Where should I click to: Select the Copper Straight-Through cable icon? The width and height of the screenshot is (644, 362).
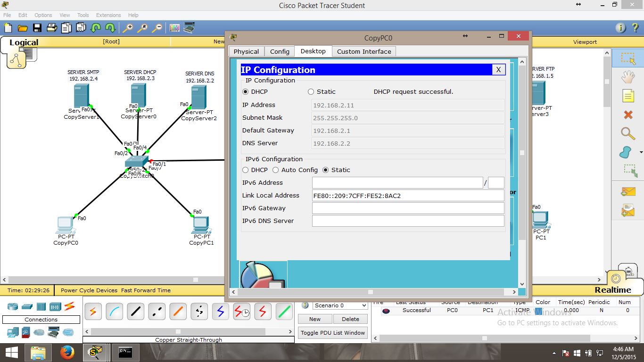click(x=135, y=312)
